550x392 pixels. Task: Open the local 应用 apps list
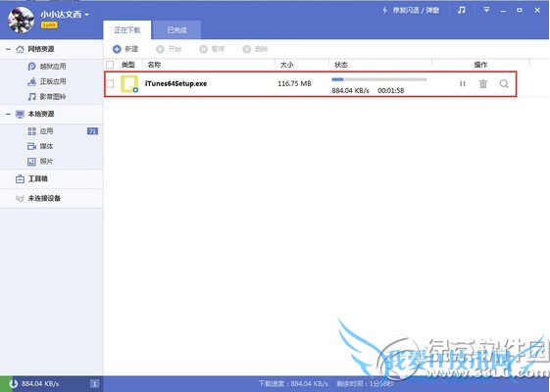(x=40, y=131)
